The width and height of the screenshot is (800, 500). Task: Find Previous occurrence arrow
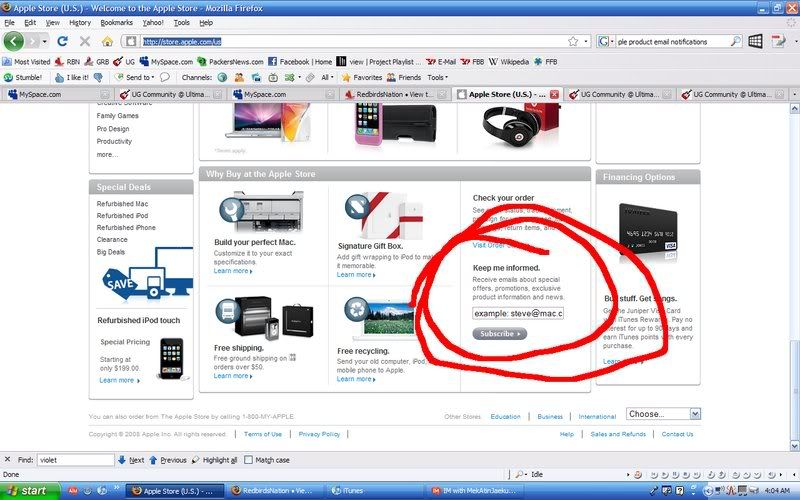[168, 460]
